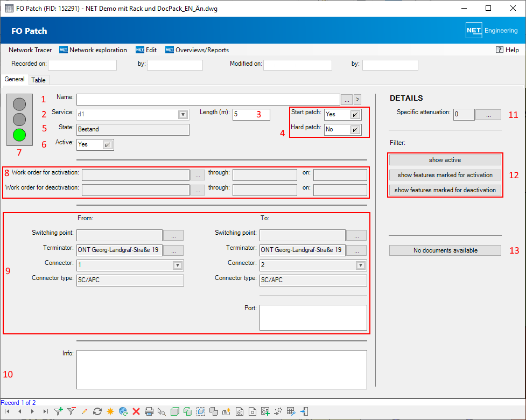Click the document with green plus icon
The height and width of the screenshot is (420, 526).
[265, 411]
